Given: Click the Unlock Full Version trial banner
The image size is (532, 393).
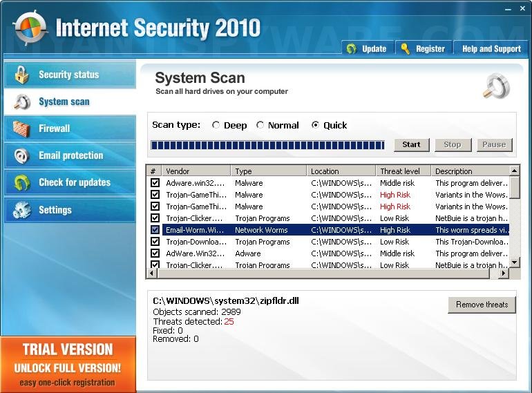Looking at the screenshot, I should [68, 365].
